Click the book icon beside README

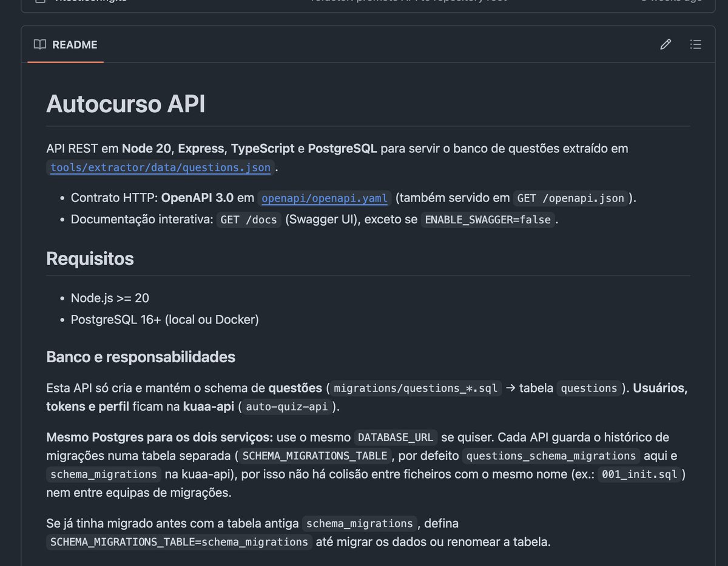[39, 44]
